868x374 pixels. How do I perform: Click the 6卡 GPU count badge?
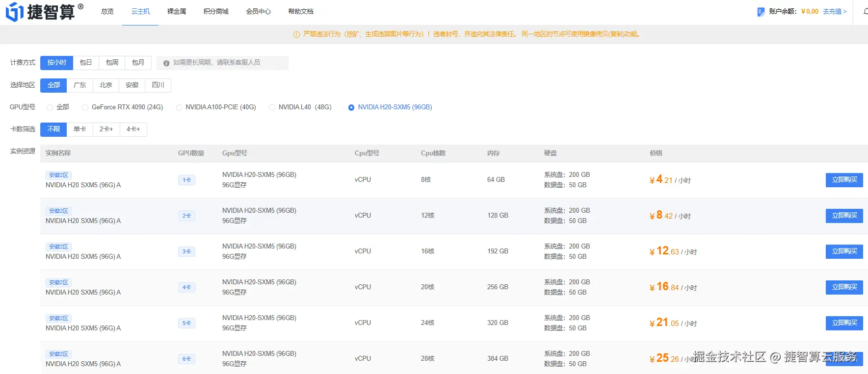point(186,359)
